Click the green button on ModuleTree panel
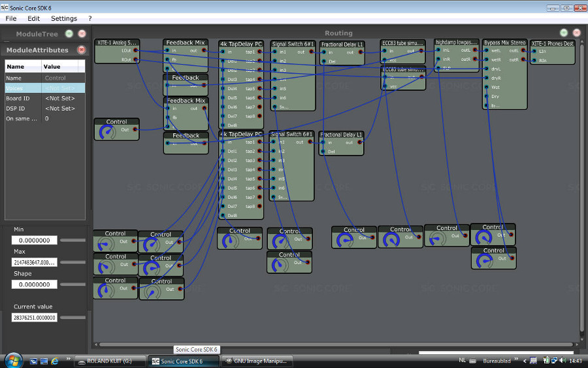588x368 pixels. pos(69,33)
